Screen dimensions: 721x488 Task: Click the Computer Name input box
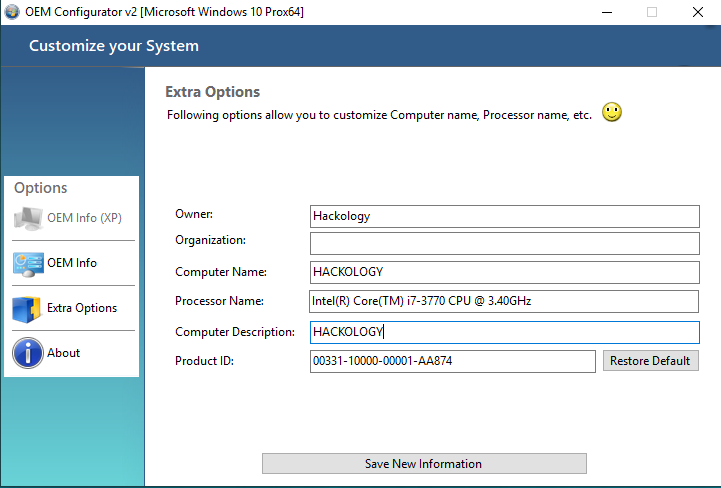504,272
